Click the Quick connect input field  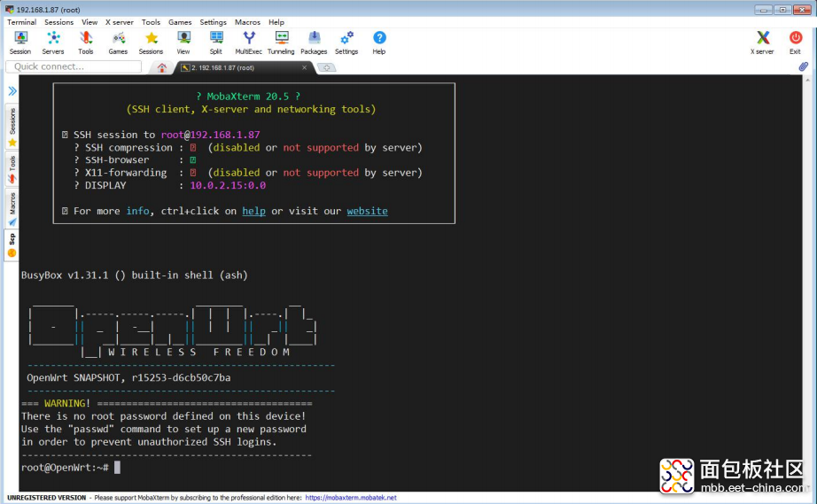74,66
